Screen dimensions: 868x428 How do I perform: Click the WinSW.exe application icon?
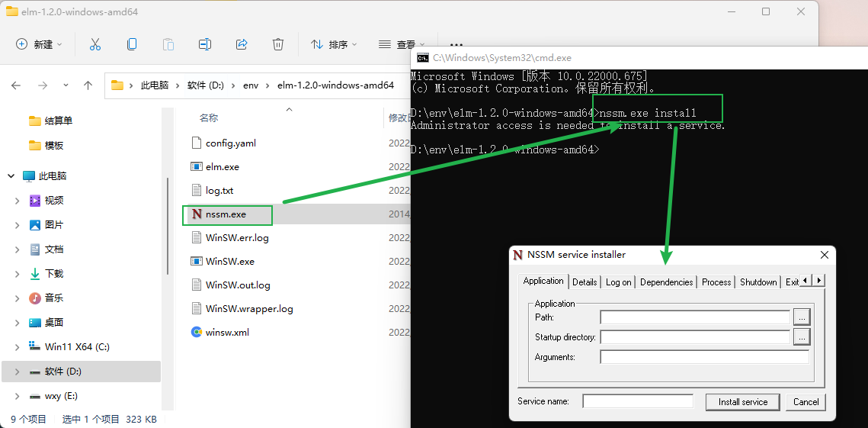tap(197, 261)
